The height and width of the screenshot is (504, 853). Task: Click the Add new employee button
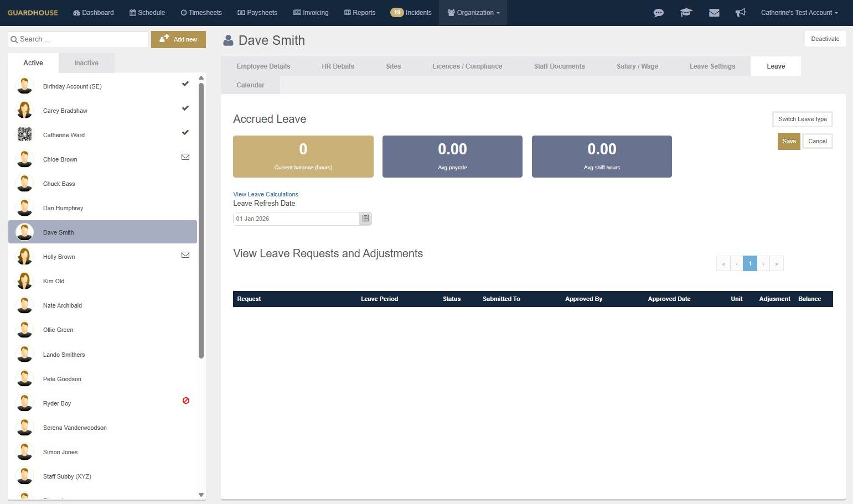[178, 39]
